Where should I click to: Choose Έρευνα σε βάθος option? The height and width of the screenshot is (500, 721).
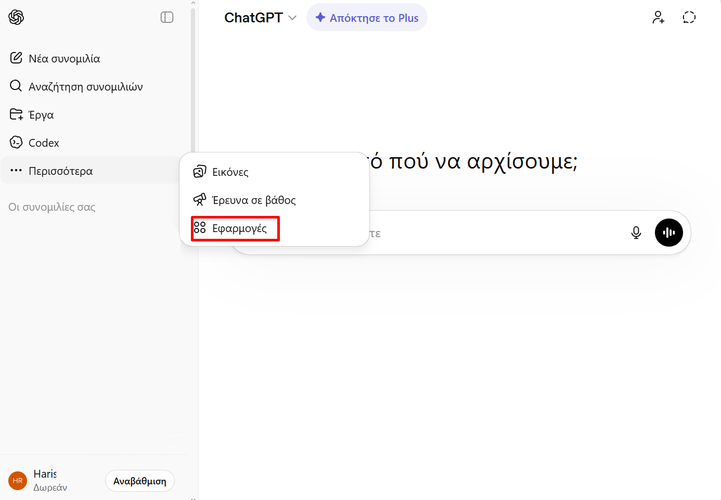(x=275, y=200)
